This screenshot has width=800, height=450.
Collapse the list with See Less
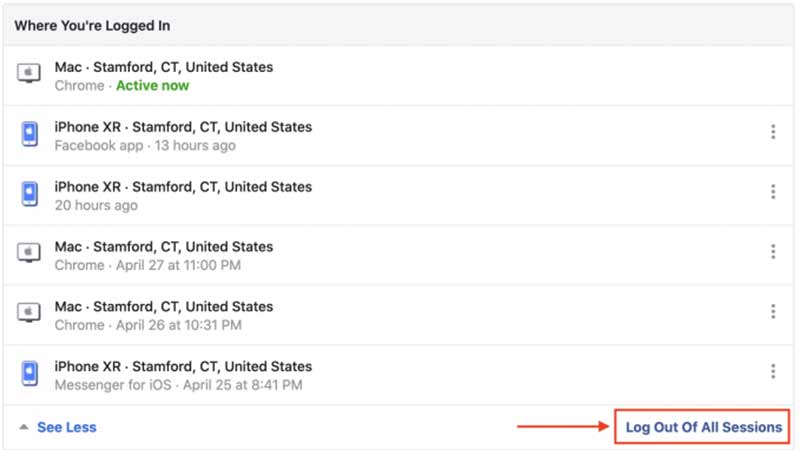[x=67, y=427]
